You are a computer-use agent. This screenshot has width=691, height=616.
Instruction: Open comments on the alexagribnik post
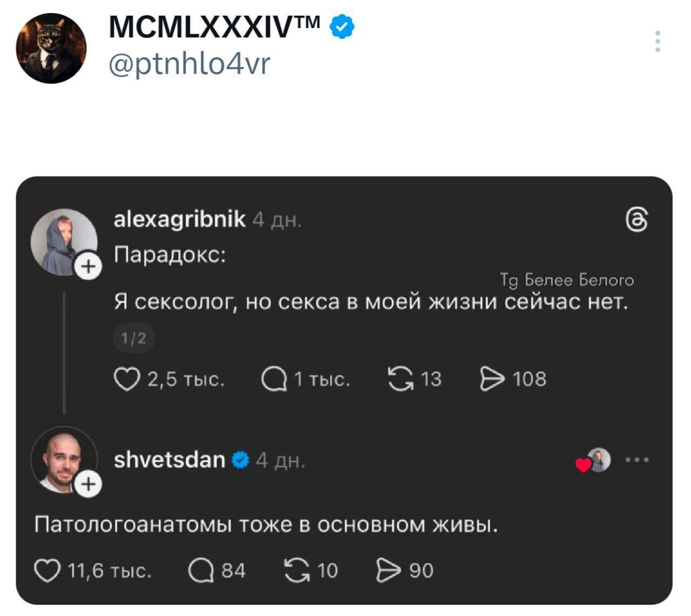pyautogui.click(x=273, y=380)
